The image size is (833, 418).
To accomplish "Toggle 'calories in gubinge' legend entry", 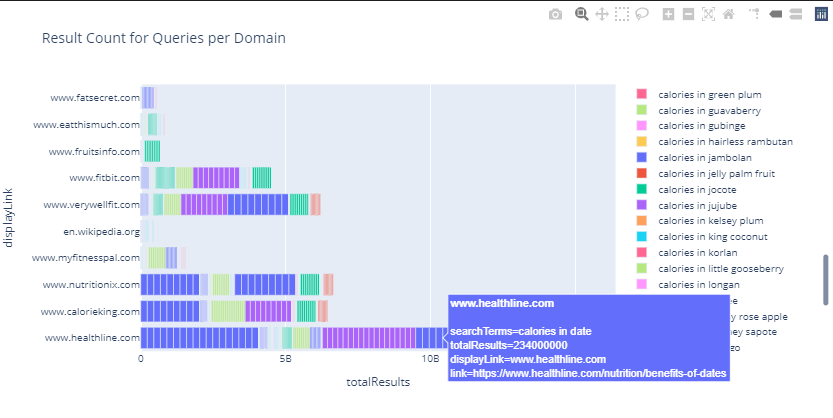I will tap(691, 126).
